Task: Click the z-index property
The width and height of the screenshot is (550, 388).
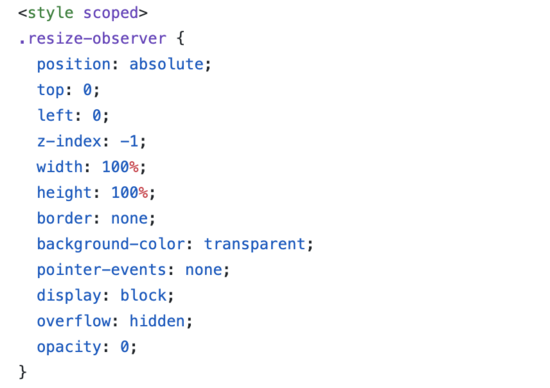Action: 69,141
